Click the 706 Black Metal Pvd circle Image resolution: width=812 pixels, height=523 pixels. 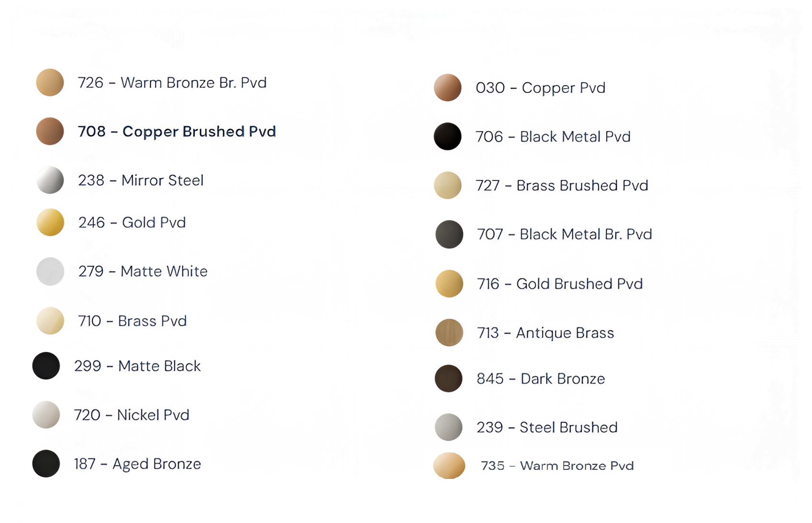448,136
